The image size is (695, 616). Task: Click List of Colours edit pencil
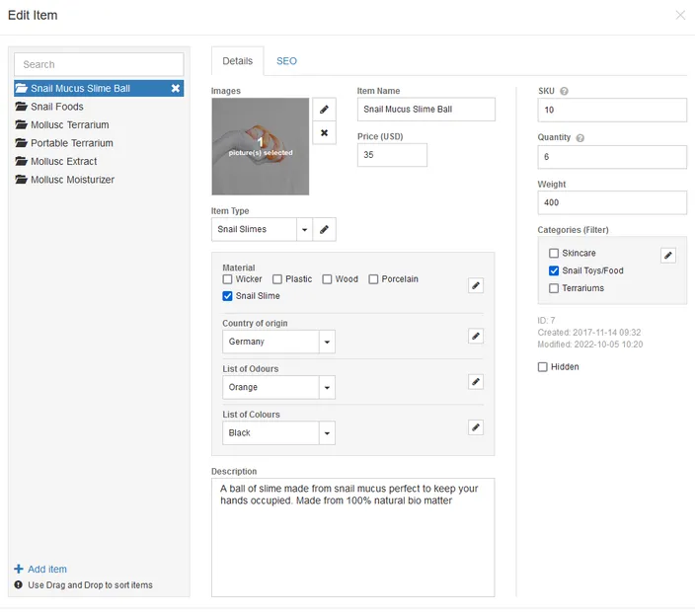[476, 427]
